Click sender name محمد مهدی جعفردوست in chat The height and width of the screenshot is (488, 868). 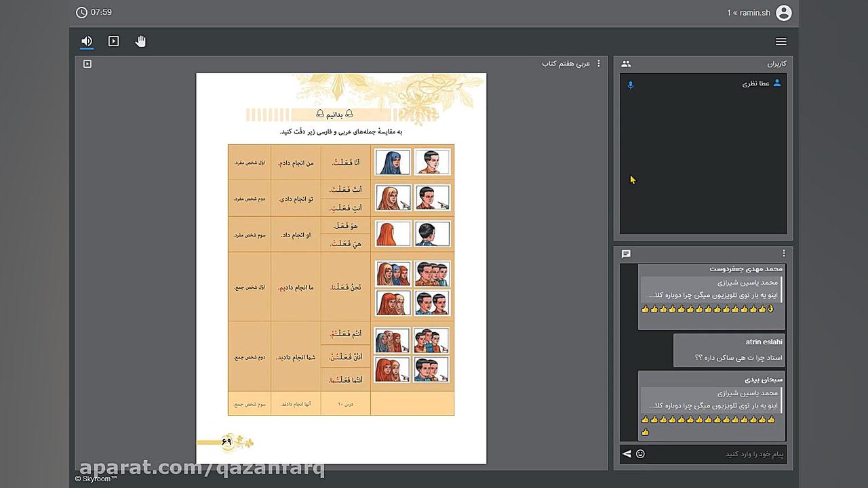(745, 268)
